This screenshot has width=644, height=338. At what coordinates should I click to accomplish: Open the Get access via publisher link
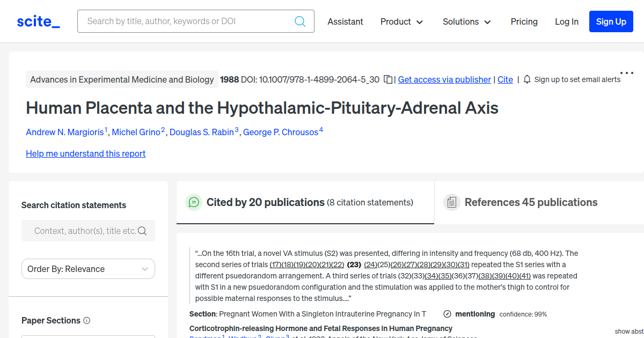click(444, 79)
